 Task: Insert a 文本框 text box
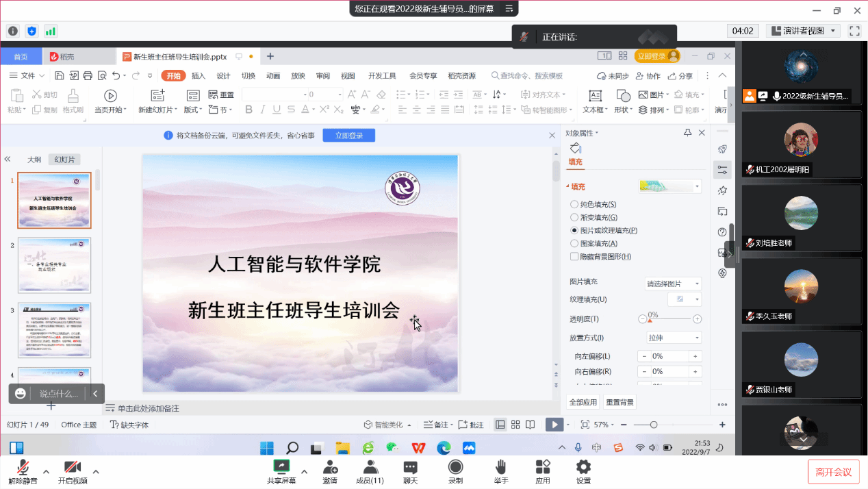tap(595, 101)
